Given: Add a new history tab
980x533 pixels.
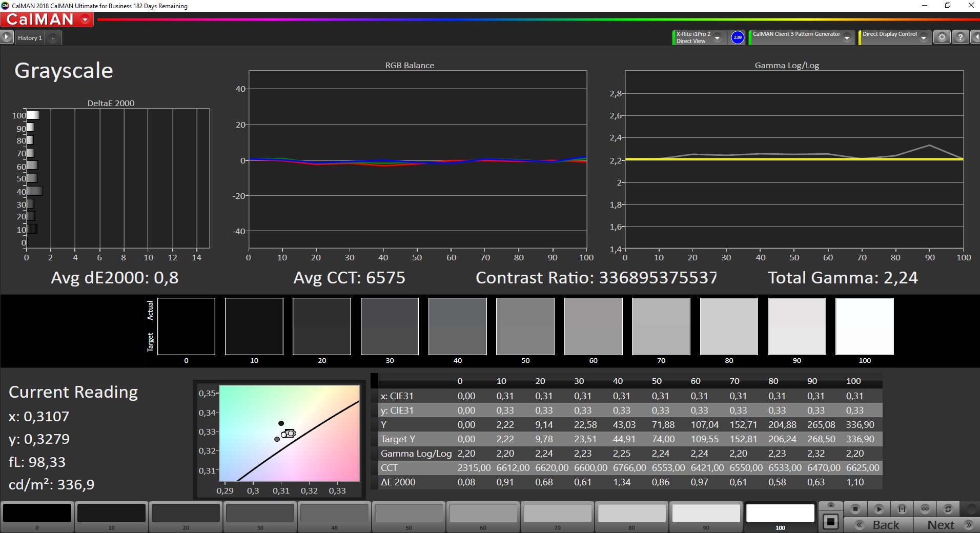Looking at the screenshot, I should click(53, 38).
